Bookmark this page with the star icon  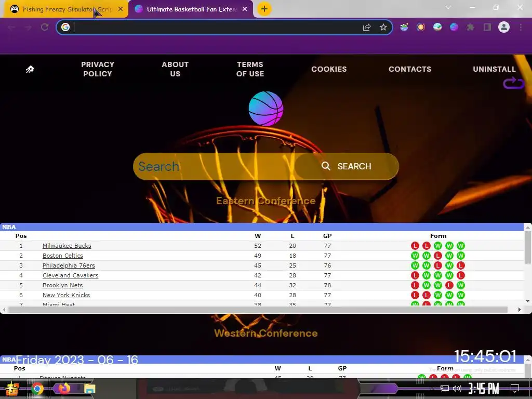pos(383,27)
